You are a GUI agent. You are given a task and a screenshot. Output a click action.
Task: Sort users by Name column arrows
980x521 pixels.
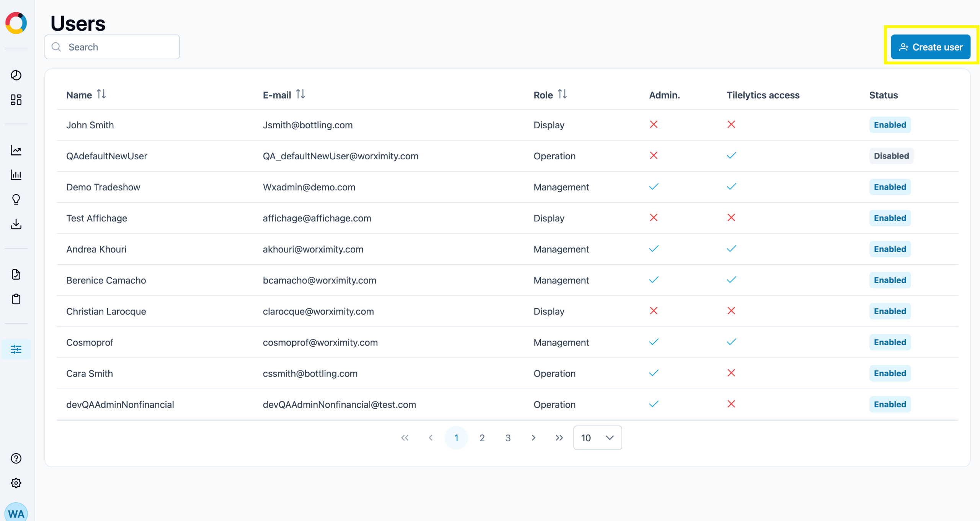point(101,94)
